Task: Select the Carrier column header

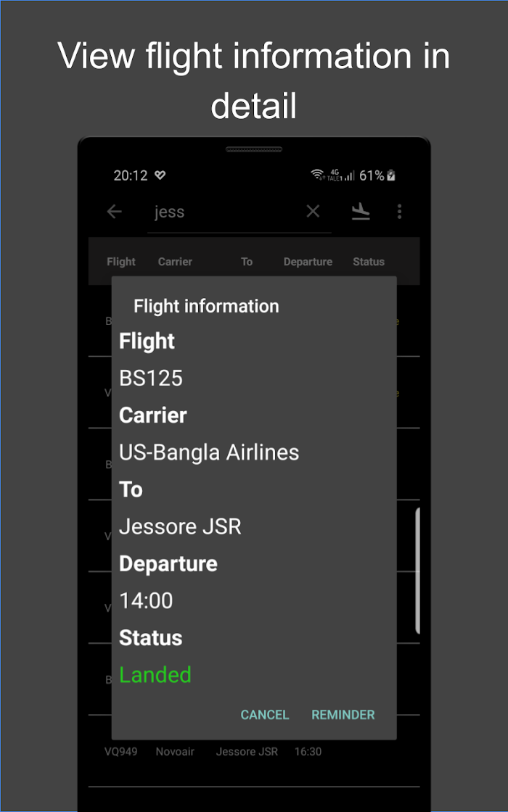Action: (x=175, y=262)
